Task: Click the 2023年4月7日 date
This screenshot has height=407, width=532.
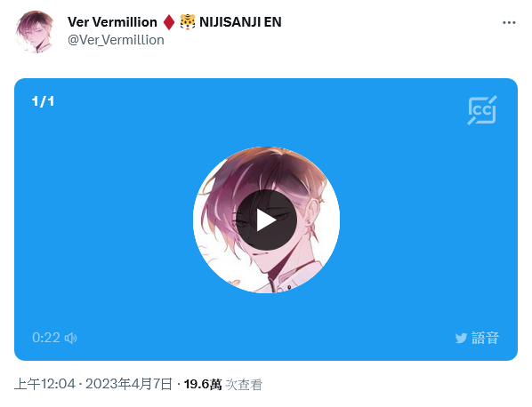Action: click(x=129, y=384)
